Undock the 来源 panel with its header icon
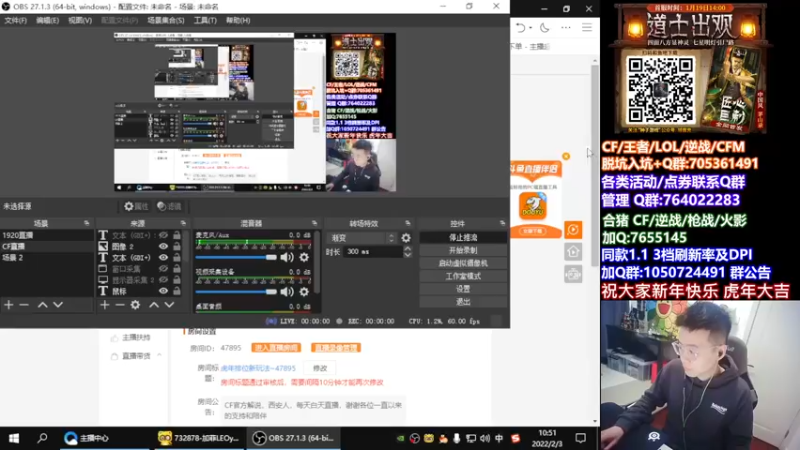 click(183, 223)
